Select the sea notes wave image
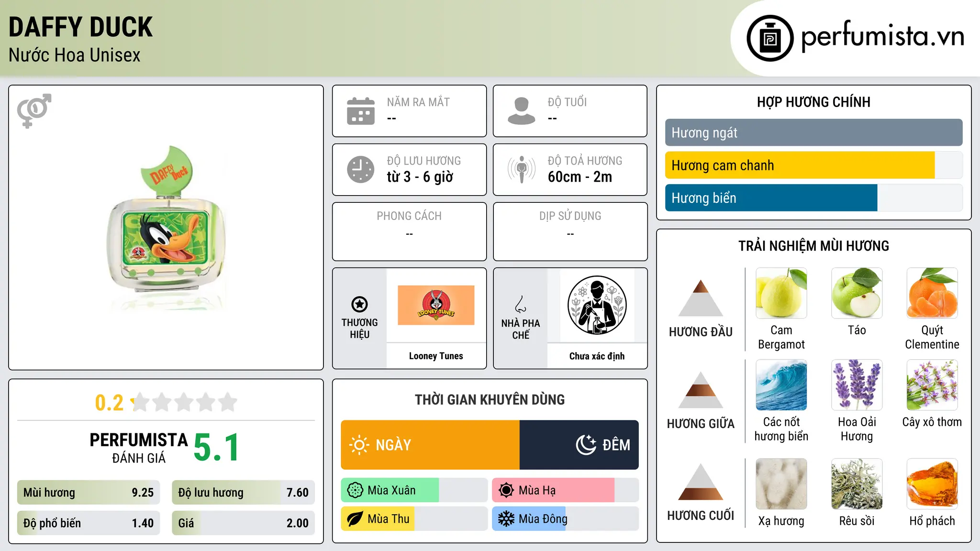The image size is (980, 551). click(781, 385)
